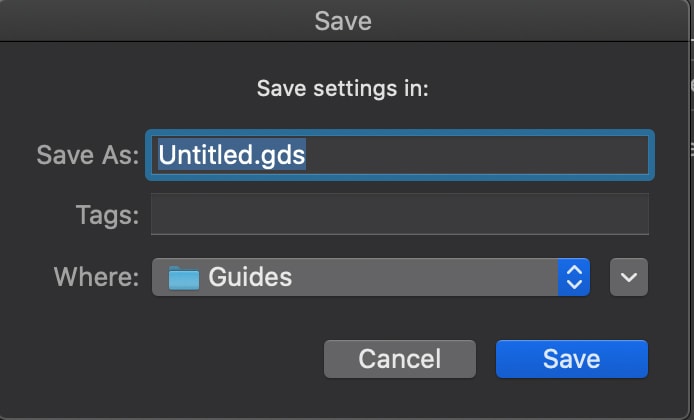Screen dimensions: 694x420
Task: Expand the full file browser with chevron button
Action: [629, 277]
